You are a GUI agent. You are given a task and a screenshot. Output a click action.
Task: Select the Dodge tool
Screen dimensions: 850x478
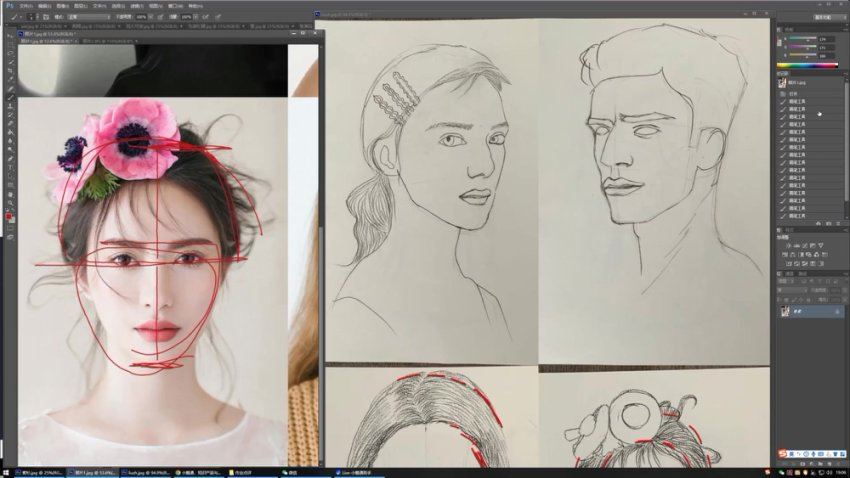(x=10, y=149)
